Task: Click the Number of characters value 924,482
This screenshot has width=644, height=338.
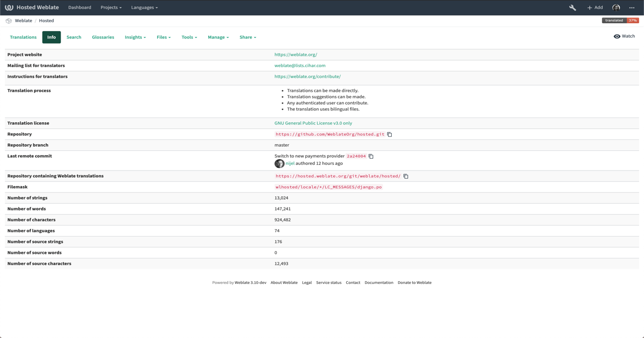Action: click(283, 220)
